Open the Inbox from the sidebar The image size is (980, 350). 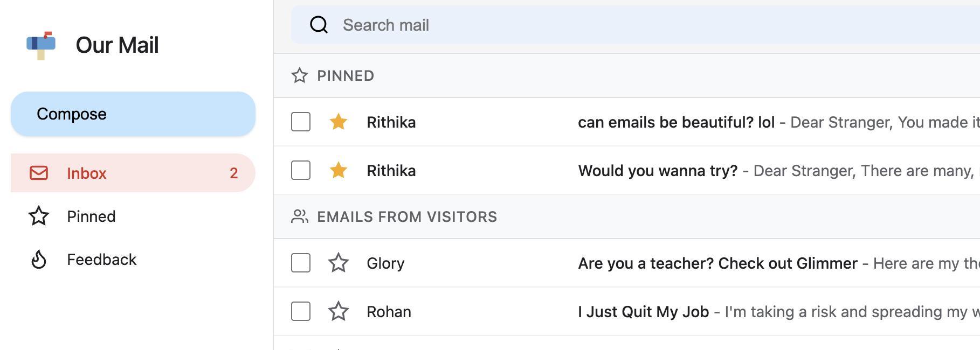pos(87,173)
